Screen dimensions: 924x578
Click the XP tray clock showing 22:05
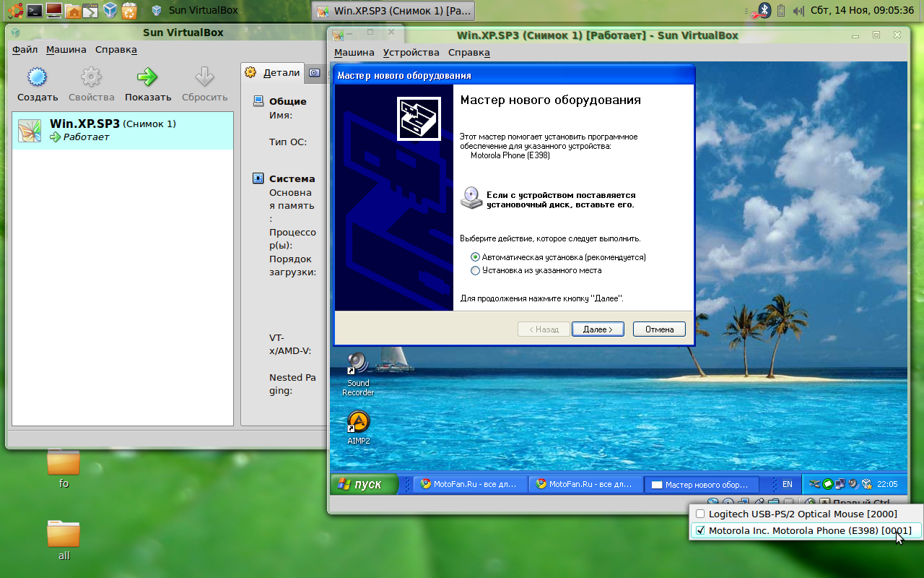point(887,484)
